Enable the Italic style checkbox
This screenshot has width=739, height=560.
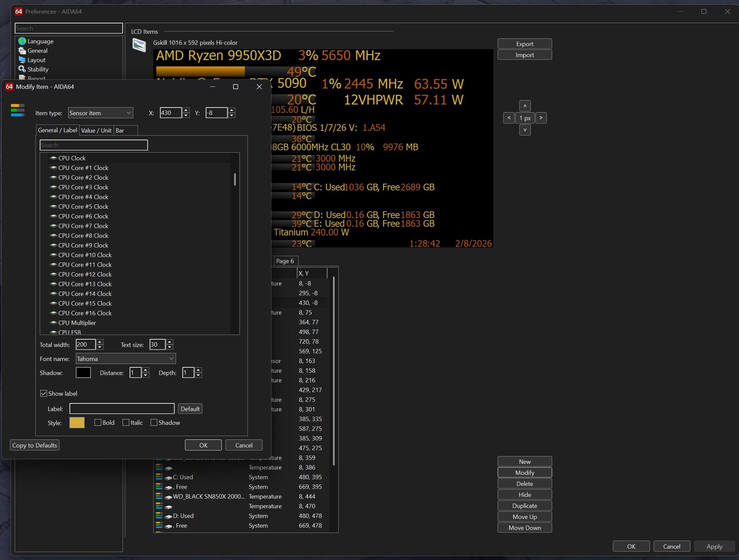pos(126,423)
